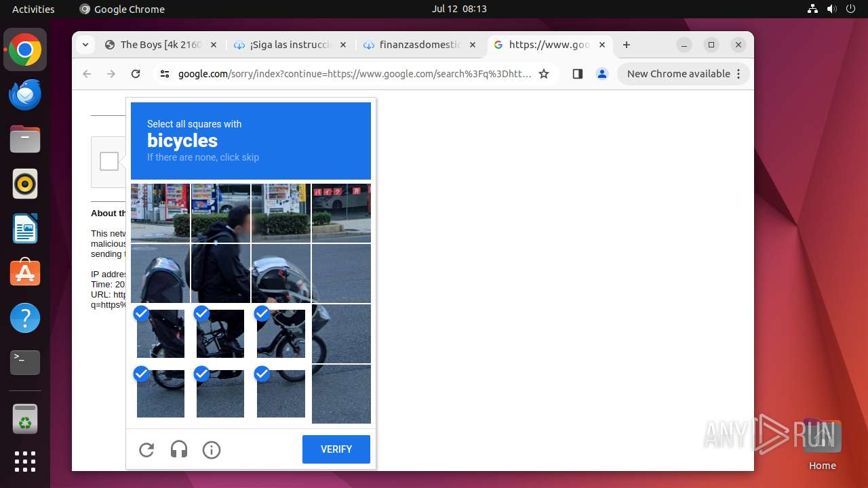
Task: Open the clock showing Jul 12 08:13
Action: [x=459, y=9]
